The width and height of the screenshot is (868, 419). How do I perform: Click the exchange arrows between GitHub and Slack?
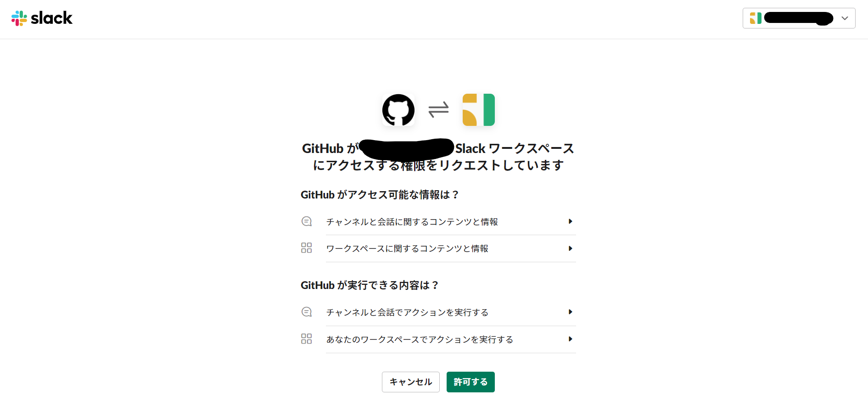click(x=438, y=110)
